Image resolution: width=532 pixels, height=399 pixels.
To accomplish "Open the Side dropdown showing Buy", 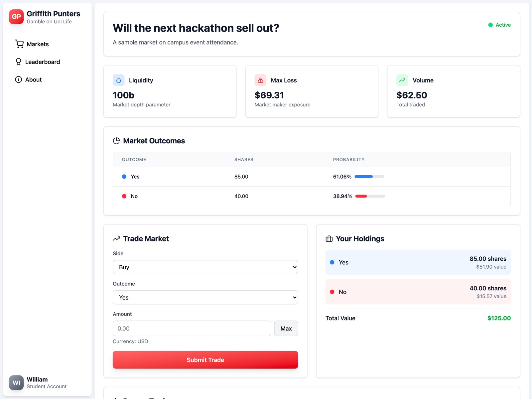I will pos(205,267).
